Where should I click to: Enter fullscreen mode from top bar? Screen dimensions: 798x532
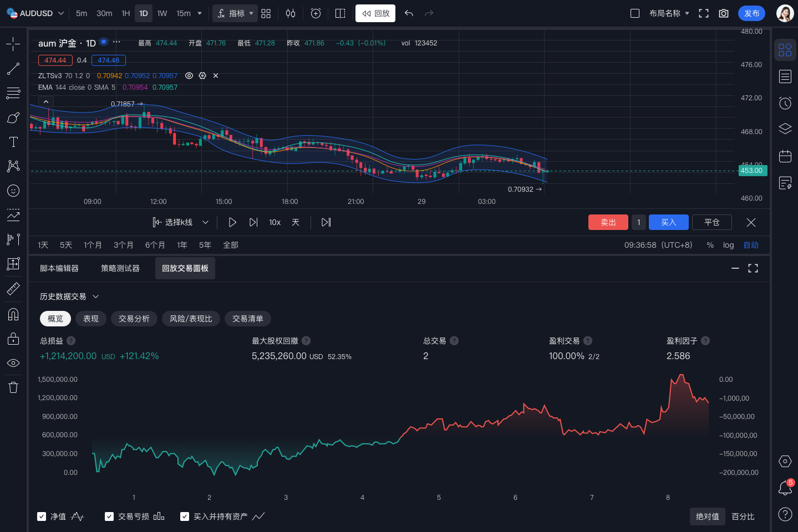(704, 13)
